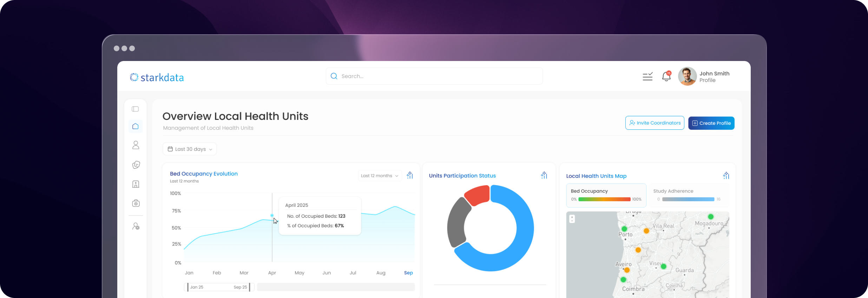Click the gray segment of the donut chart
This screenshot has width=868, height=298.
point(458,223)
